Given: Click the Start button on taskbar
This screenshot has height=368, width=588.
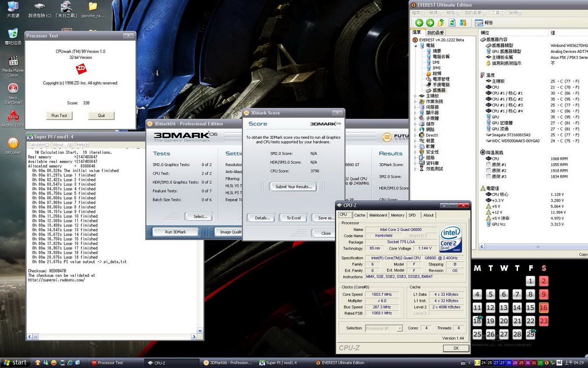Looking at the screenshot, I should coord(16,363).
